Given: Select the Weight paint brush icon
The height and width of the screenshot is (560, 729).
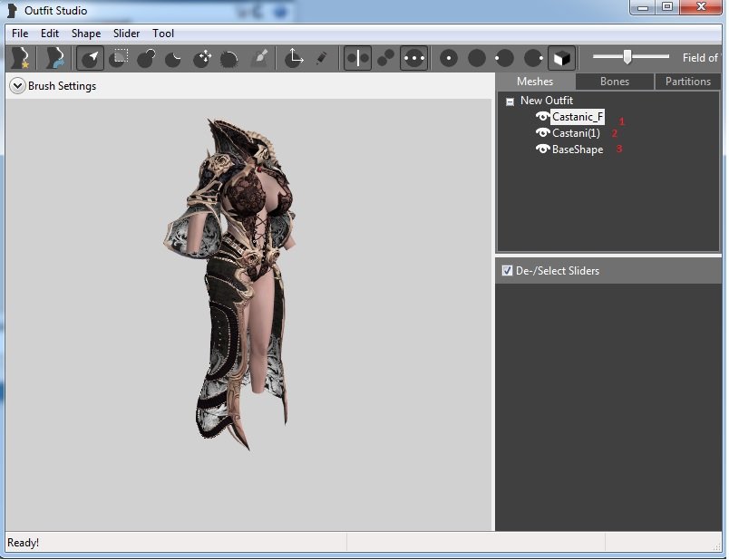Looking at the screenshot, I should tap(258, 58).
